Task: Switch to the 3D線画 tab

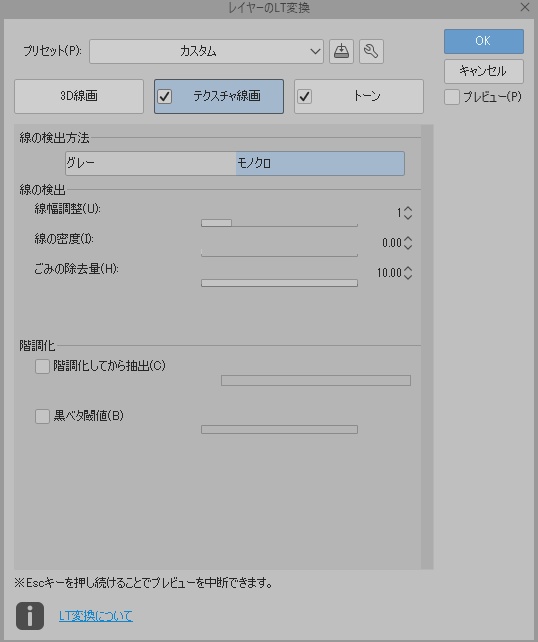Action: tap(79, 96)
